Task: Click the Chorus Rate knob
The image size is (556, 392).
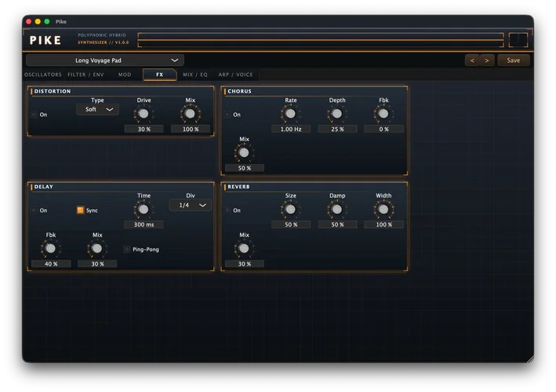Action: click(x=290, y=114)
